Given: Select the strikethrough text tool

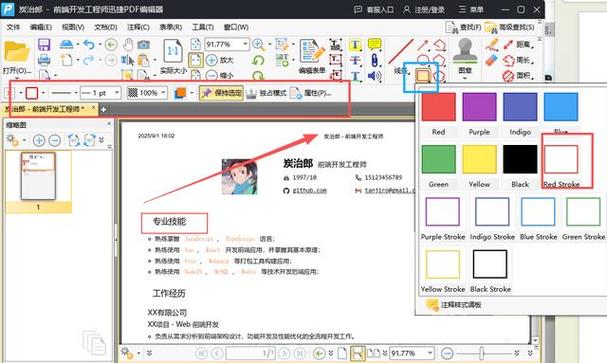Looking at the screenshot, I should (x=355, y=61).
